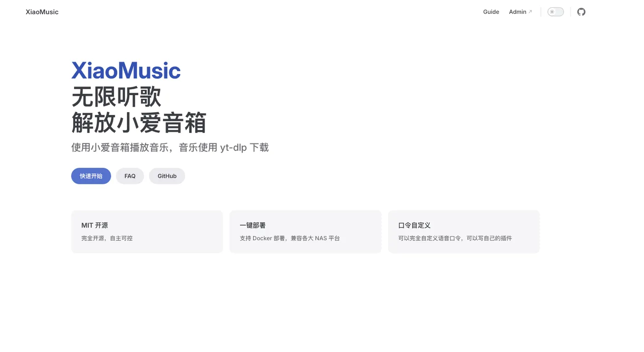
Task: Click the 解放小爱音箱 headline text
Action: tap(139, 123)
